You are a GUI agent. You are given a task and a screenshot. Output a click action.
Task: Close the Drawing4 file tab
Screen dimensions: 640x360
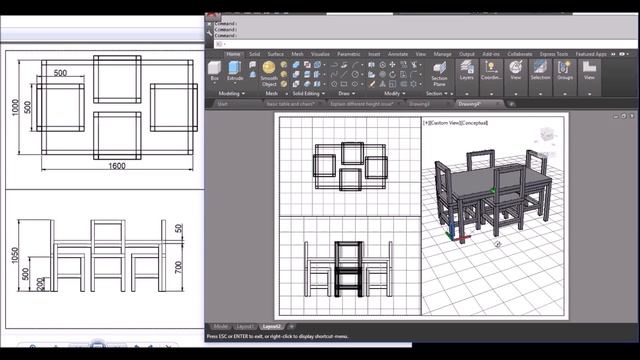[x=499, y=104]
